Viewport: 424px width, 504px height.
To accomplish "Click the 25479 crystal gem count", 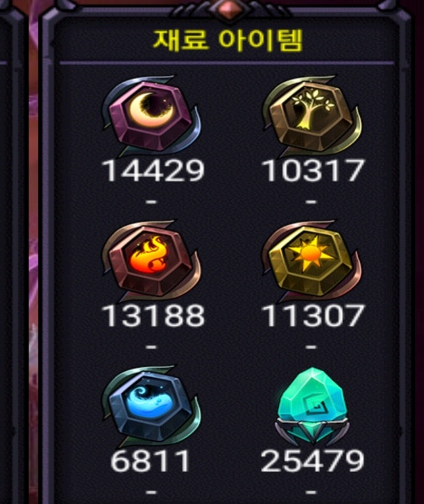I will (313, 461).
